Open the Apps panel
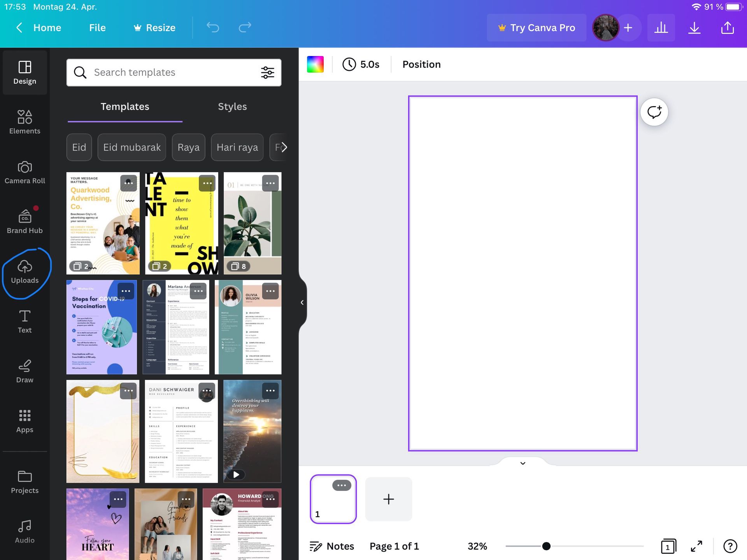747x560 pixels. tap(25, 421)
